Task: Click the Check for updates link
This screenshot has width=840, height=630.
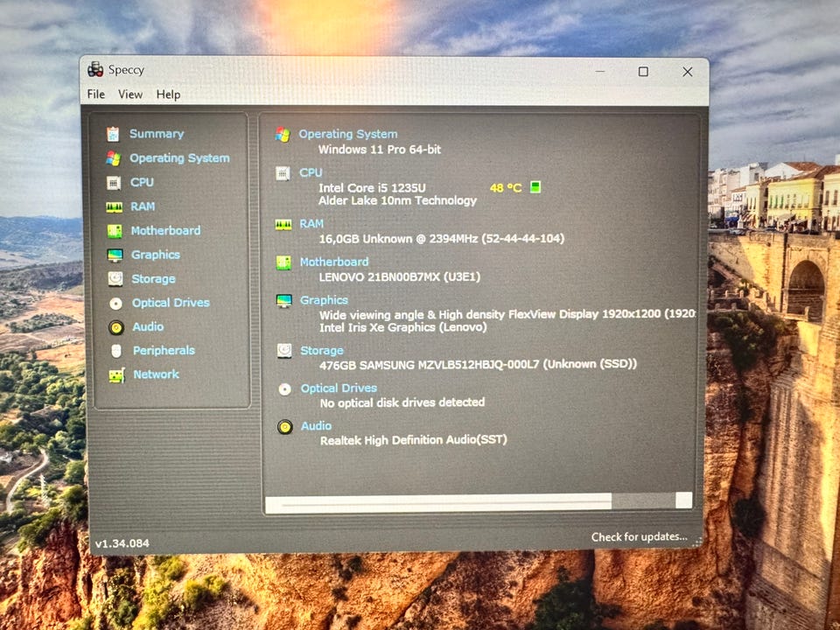Action: 639,536
